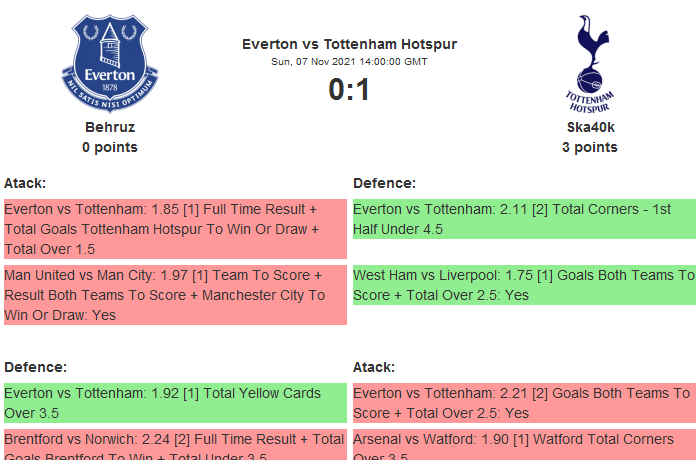Open player Ska40k's name

click(x=590, y=127)
